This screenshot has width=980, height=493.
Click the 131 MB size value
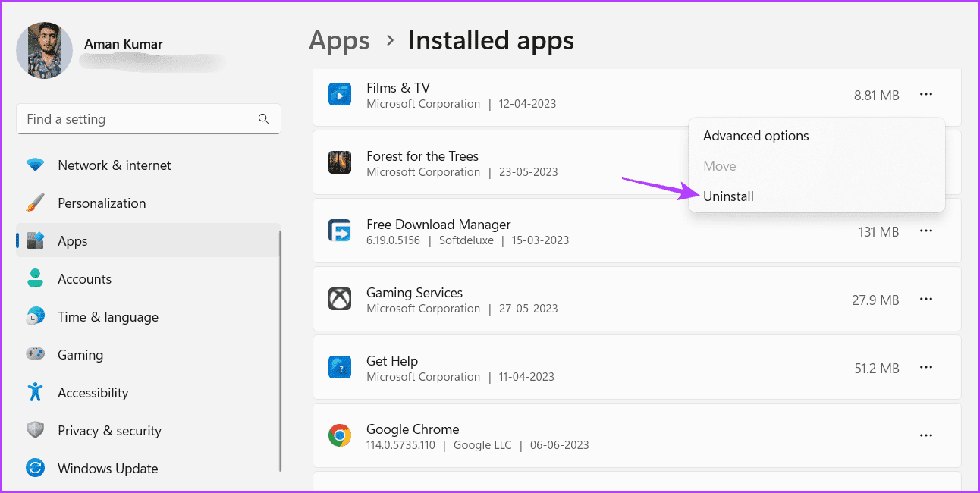pos(878,232)
